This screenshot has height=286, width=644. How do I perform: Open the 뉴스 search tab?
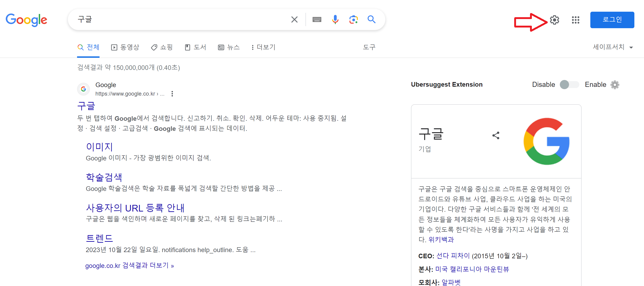tap(228, 47)
